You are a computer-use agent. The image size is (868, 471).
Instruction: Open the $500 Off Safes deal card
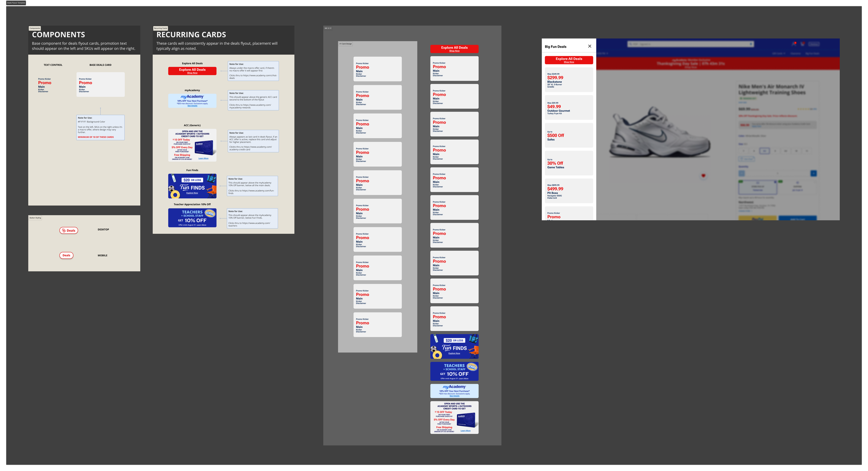click(x=569, y=135)
